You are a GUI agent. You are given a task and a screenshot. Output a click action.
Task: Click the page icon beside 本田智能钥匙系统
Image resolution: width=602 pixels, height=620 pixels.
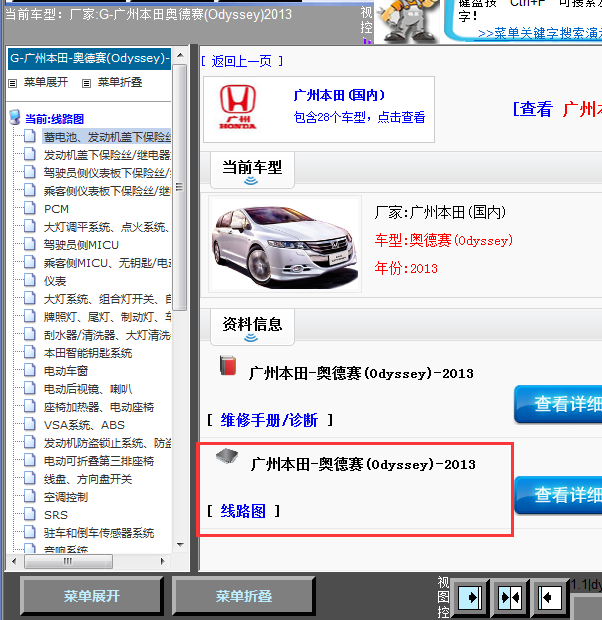[x=30, y=352]
